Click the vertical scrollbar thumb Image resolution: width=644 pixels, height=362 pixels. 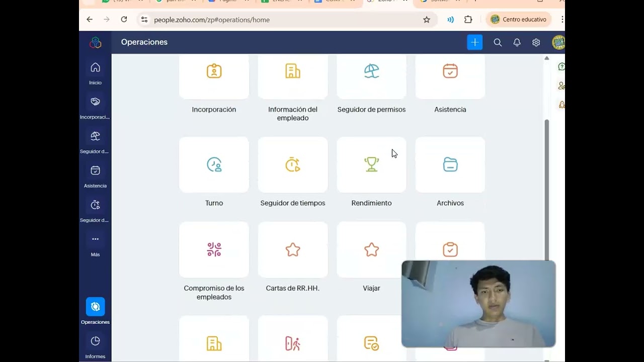tap(546, 190)
